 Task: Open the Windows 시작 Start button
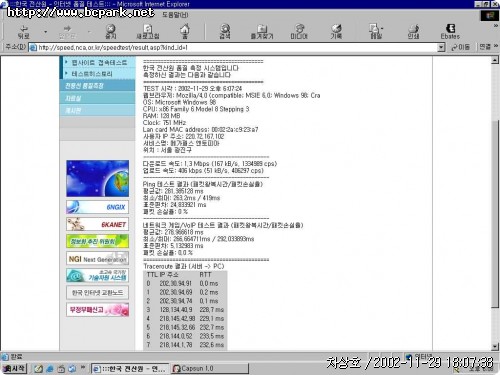click(x=14, y=368)
